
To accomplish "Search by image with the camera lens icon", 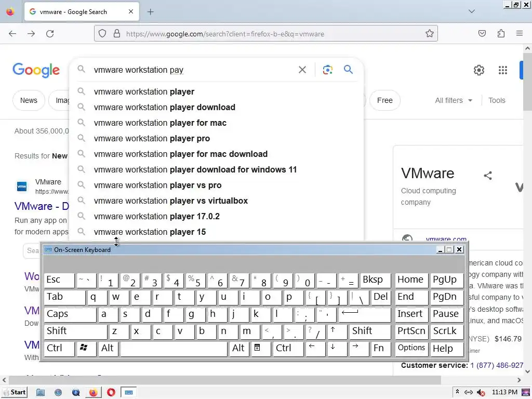I will [327, 70].
